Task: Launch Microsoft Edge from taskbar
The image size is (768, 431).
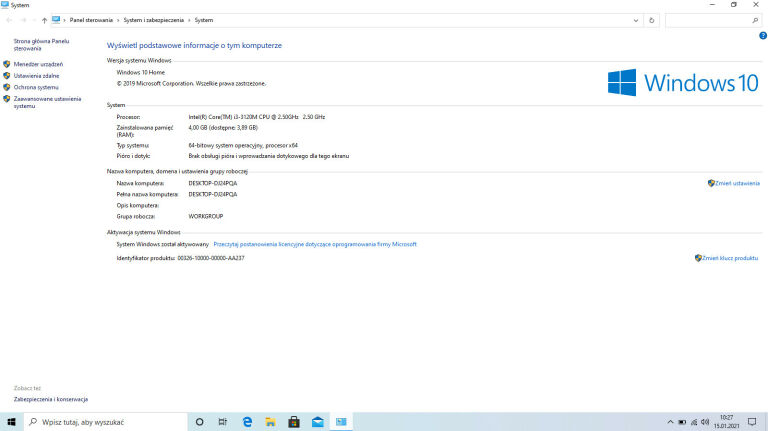Action: click(247, 422)
